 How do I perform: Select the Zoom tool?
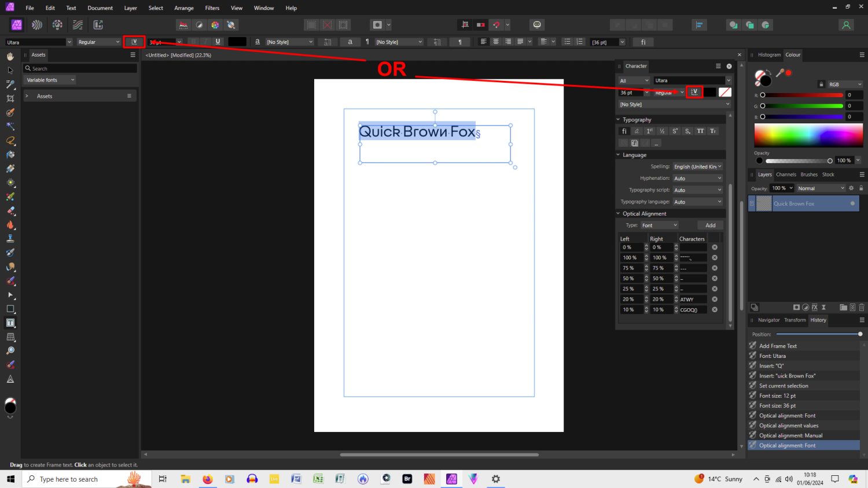(10, 350)
